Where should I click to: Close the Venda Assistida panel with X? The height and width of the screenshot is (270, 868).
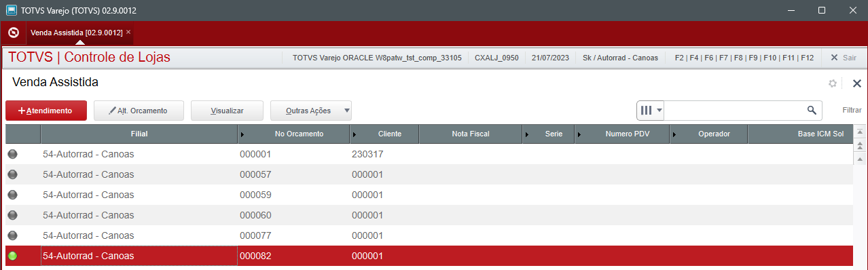pyautogui.click(x=856, y=83)
